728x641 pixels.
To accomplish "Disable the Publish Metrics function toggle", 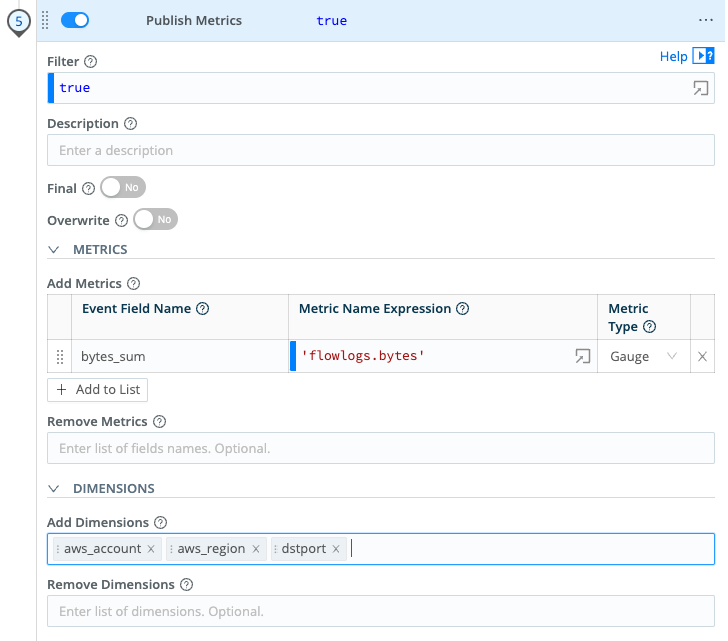I will [x=75, y=20].
